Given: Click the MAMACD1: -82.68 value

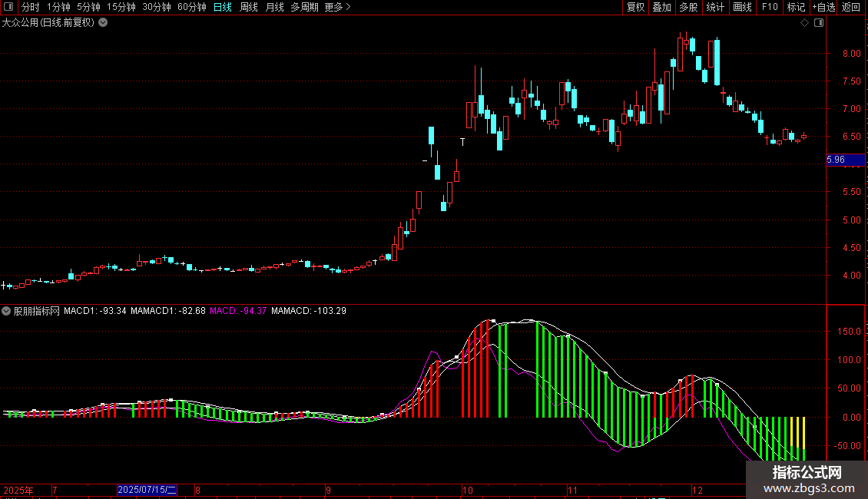Looking at the screenshot, I should click(167, 311).
